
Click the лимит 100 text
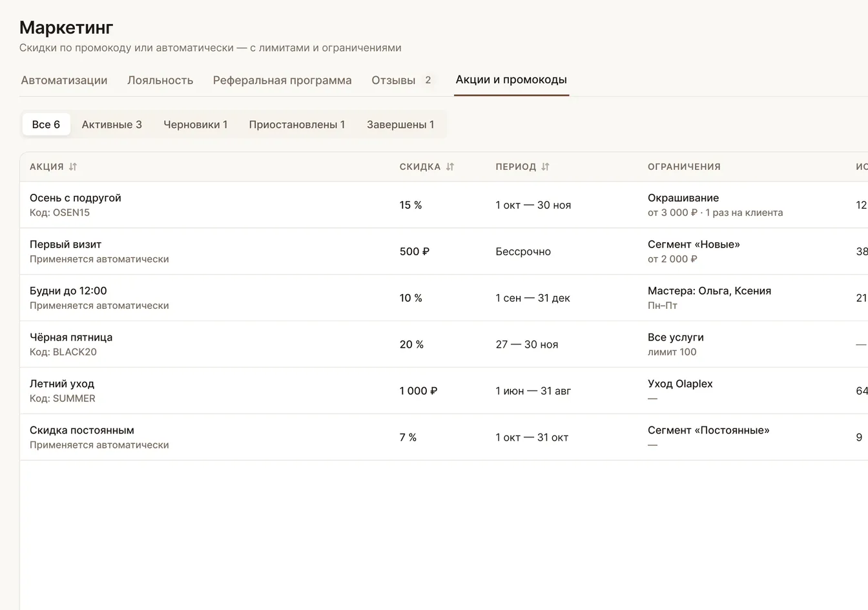pos(672,352)
